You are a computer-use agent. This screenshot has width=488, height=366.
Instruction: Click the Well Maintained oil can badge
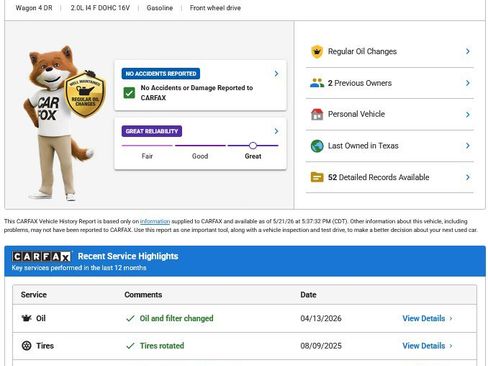click(x=85, y=94)
